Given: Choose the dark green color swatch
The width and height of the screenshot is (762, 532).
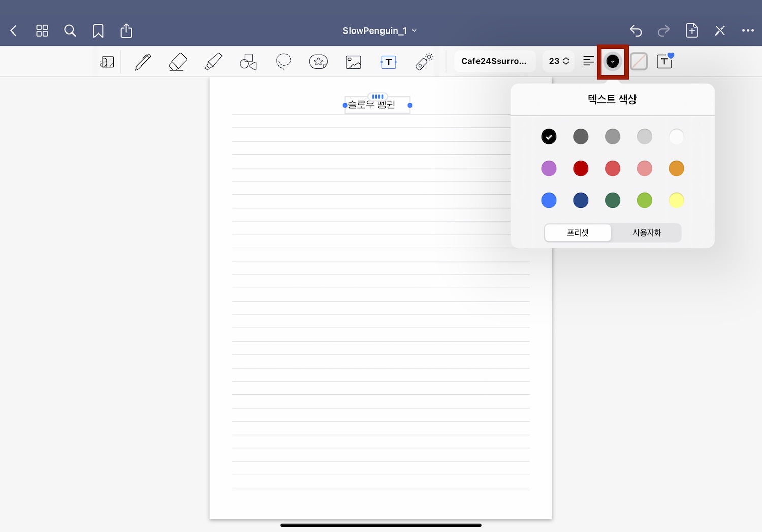Looking at the screenshot, I should tap(613, 201).
